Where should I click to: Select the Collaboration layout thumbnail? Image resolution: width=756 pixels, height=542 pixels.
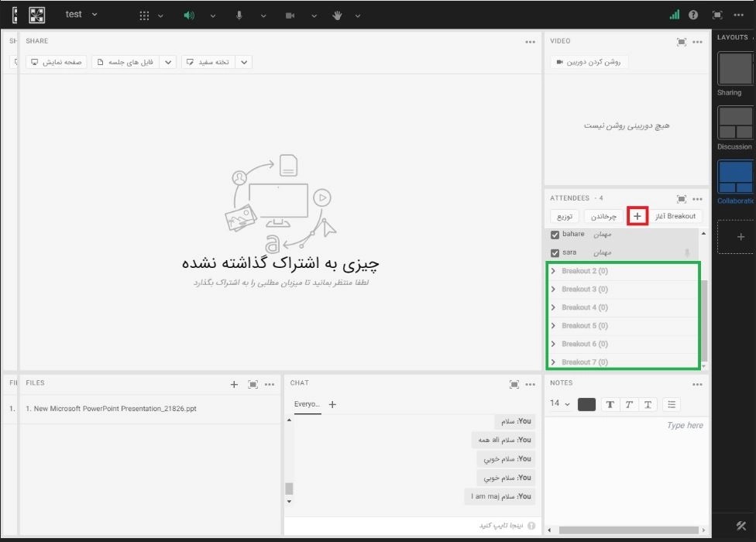coord(735,177)
